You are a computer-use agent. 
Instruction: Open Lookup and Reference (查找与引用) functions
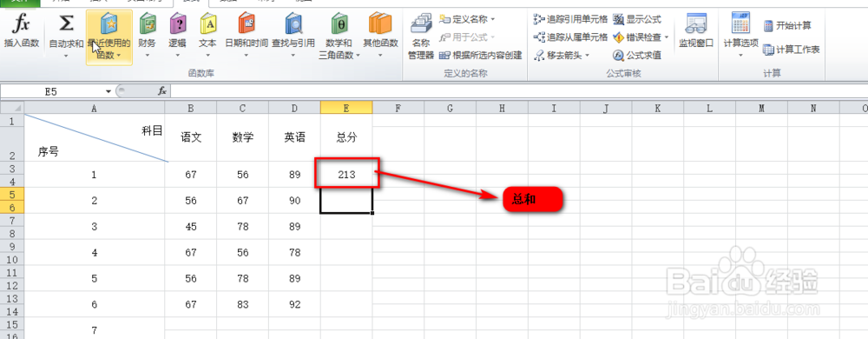[293, 36]
